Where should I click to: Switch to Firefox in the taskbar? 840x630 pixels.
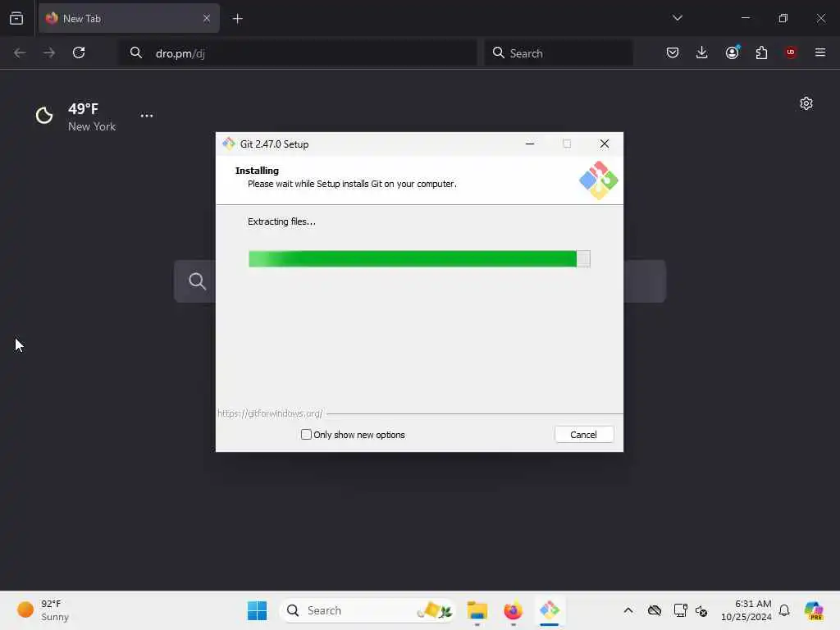513,610
